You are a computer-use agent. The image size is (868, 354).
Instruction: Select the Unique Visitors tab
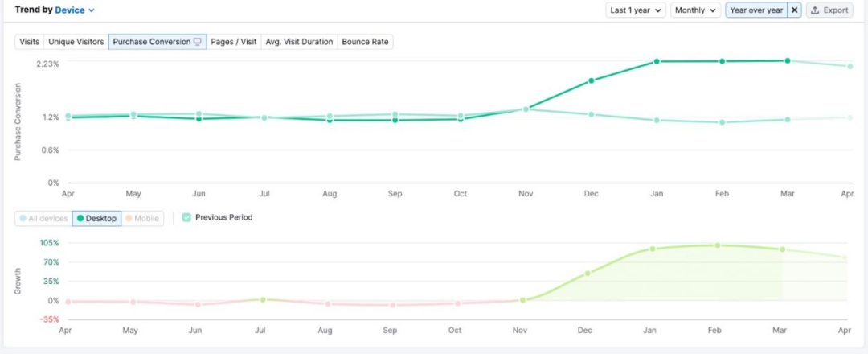(76, 42)
